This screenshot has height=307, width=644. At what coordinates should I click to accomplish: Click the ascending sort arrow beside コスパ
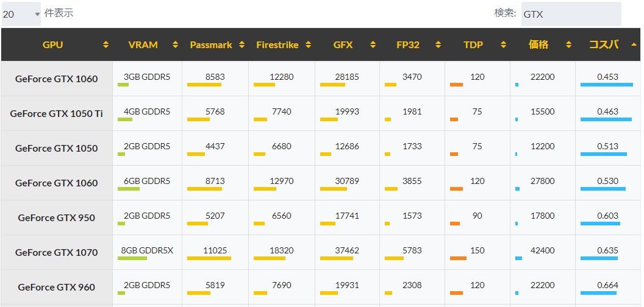[634, 44]
